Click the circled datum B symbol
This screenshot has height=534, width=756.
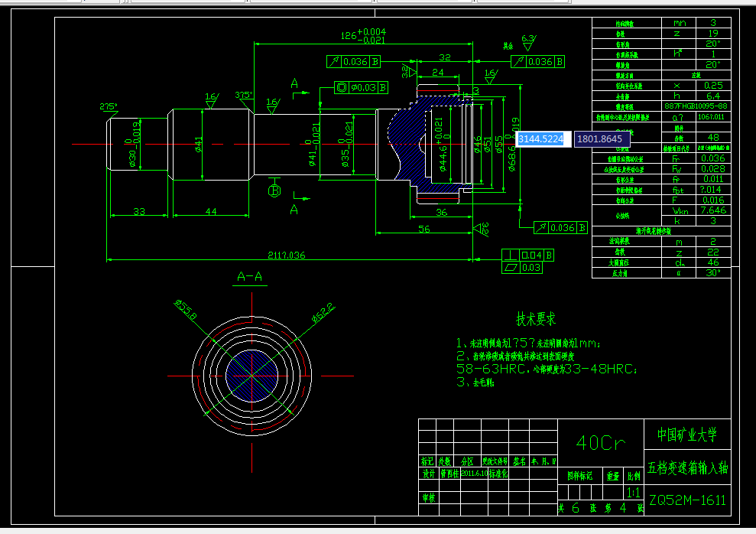(x=274, y=191)
